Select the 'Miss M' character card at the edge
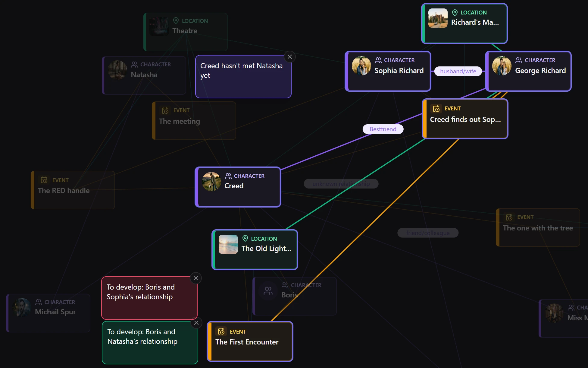Screen dimensions: 588x368 (x=564, y=319)
